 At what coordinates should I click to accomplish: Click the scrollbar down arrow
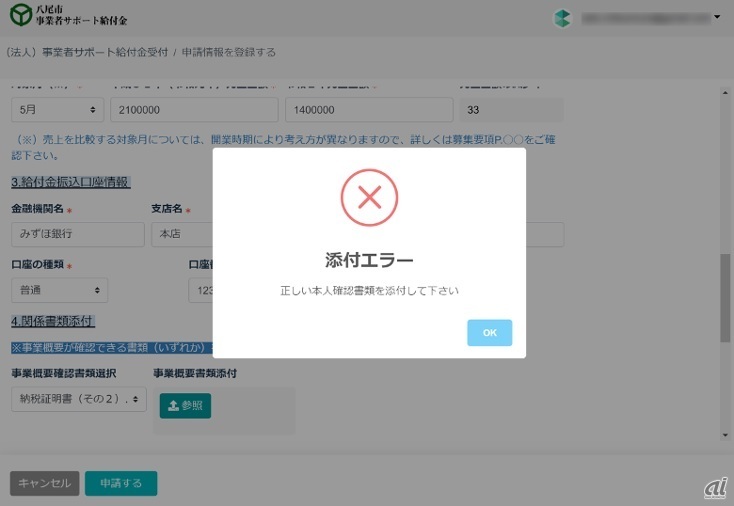pyautogui.click(x=725, y=435)
